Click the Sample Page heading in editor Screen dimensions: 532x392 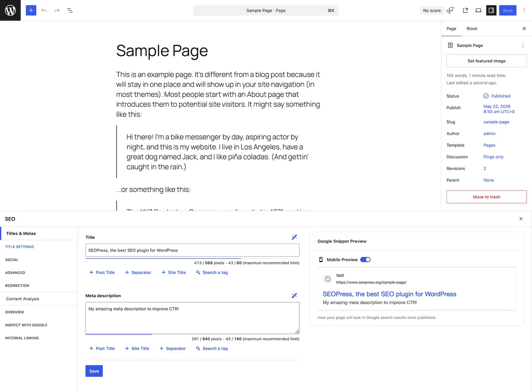coord(162,50)
